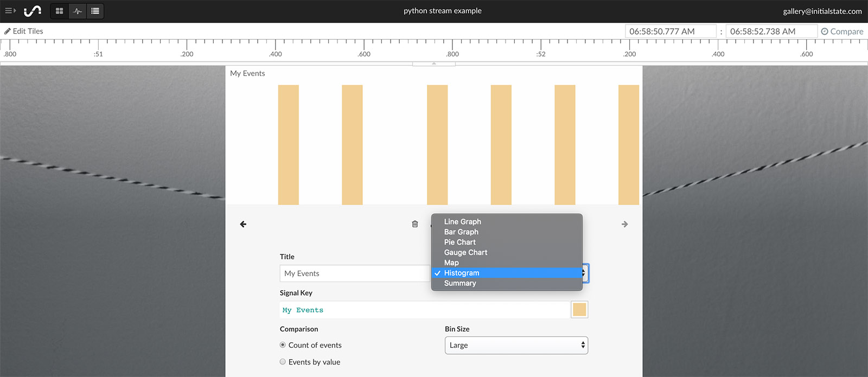
Task: Select the Events by value option
Action: 283,362
